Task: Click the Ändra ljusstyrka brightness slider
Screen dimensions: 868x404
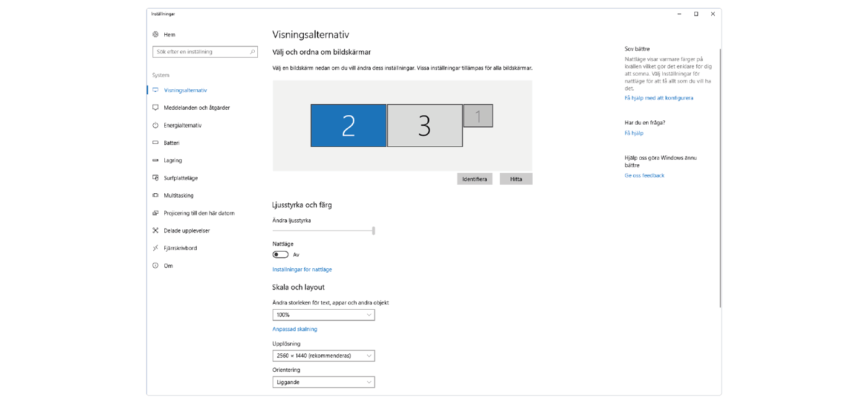Action: [323, 231]
